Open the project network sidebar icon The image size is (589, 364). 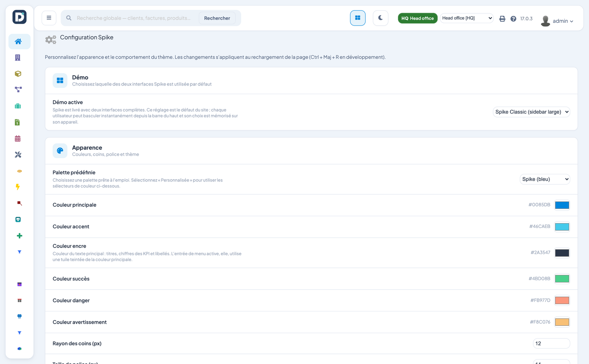[18, 90]
